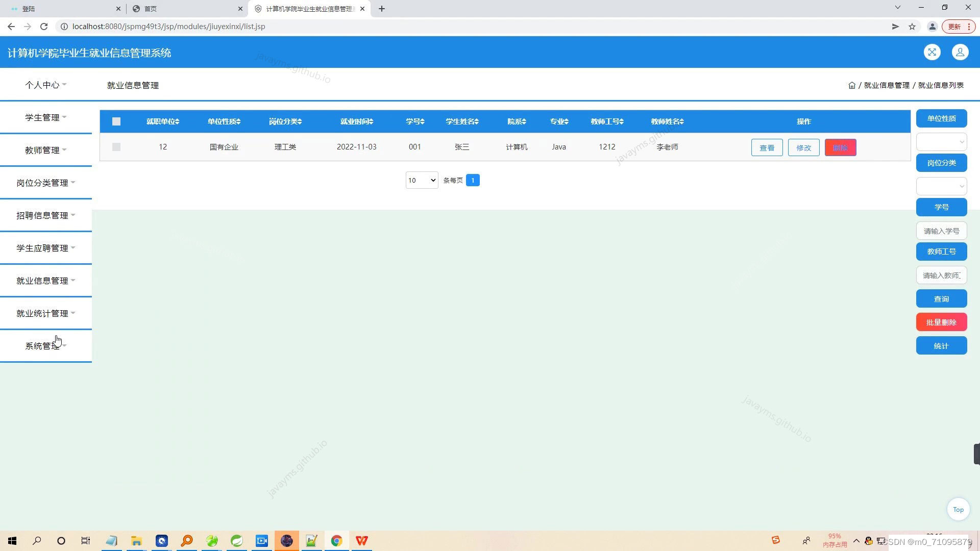
Task: Open the 岗位分类 filter dropdown
Action: click(941, 186)
